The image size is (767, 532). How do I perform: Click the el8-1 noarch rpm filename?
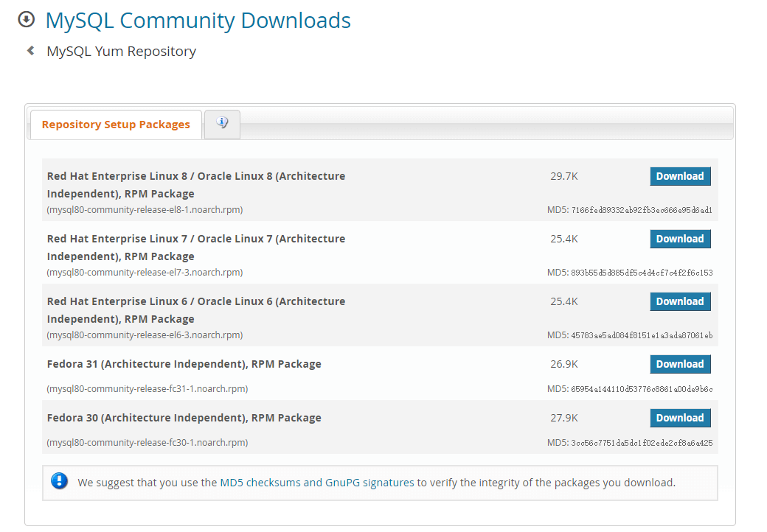point(145,209)
